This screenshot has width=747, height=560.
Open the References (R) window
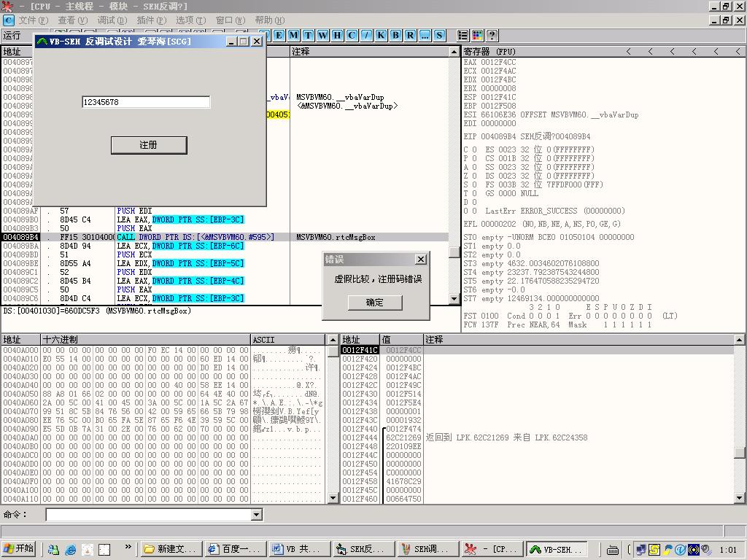(x=410, y=35)
